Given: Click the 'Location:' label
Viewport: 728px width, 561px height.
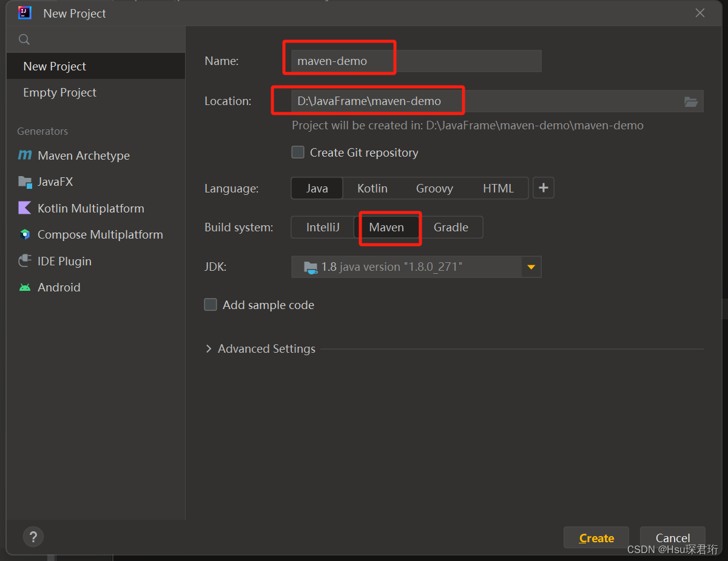Looking at the screenshot, I should pyautogui.click(x=228, y=101).
